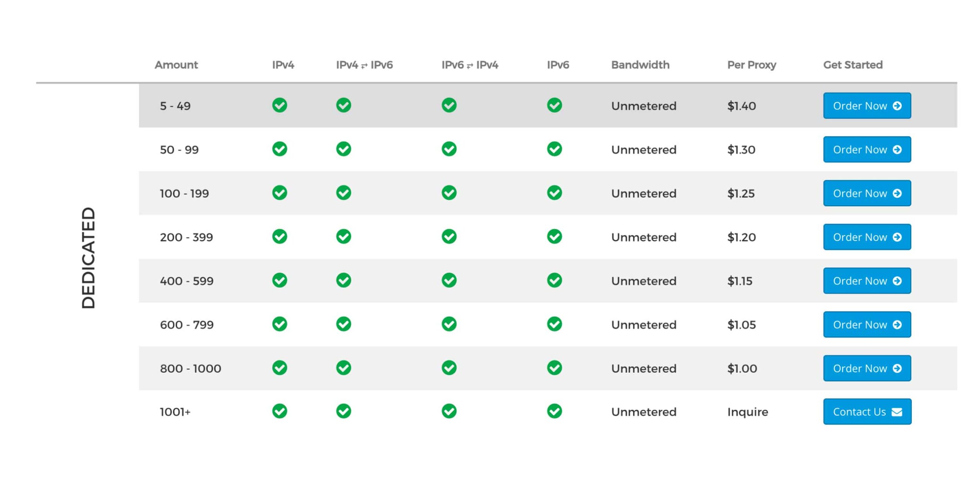Order Now for 600 - 799 proxies
The width and height of the screenshot is (980, 479).
pyautogui.click(x=867, y=325)
